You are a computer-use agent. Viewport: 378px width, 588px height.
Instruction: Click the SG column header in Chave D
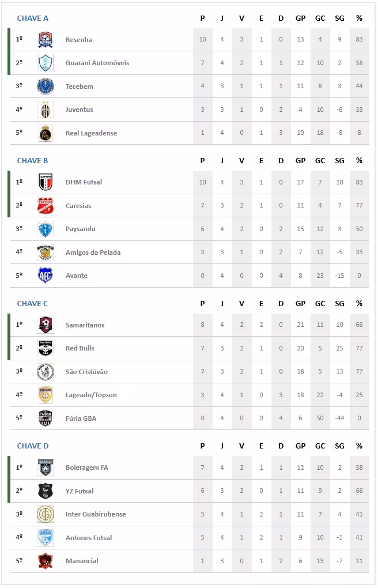(x=339, y=446)
